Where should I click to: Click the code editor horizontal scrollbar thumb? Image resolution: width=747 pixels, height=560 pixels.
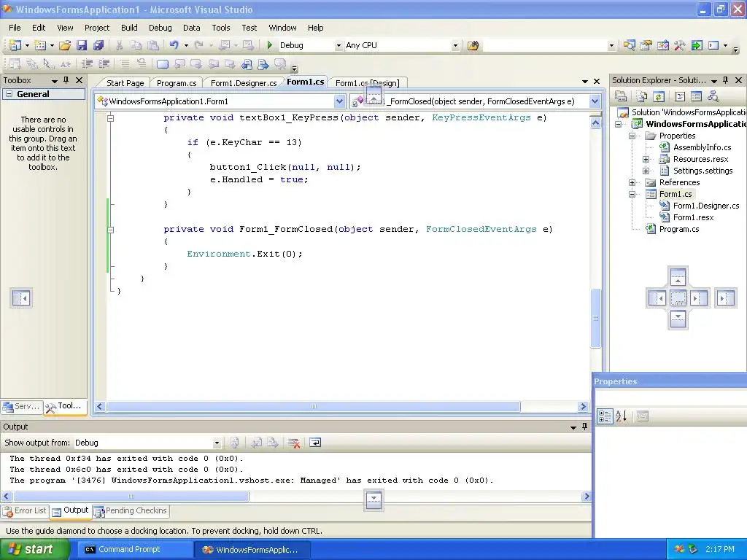point(314,407)
